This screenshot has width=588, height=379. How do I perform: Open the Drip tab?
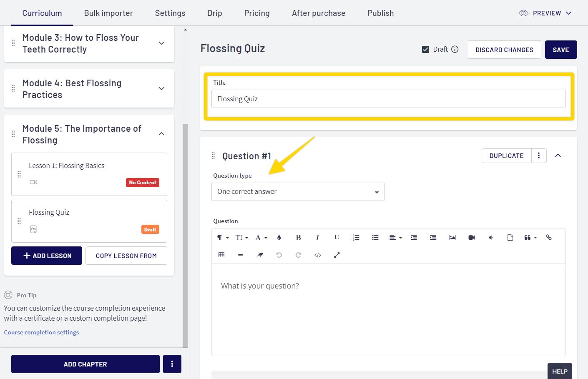pos(215,13)
